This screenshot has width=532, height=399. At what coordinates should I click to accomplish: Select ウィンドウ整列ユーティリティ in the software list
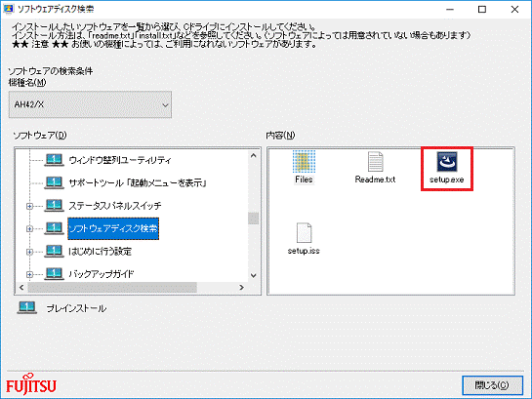120,160
